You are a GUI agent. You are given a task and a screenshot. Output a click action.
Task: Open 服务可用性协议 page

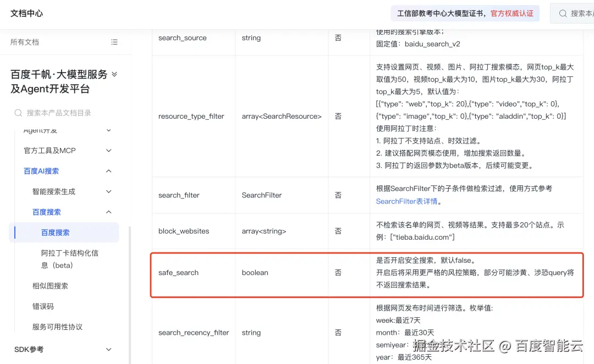(x=57, y=327)
